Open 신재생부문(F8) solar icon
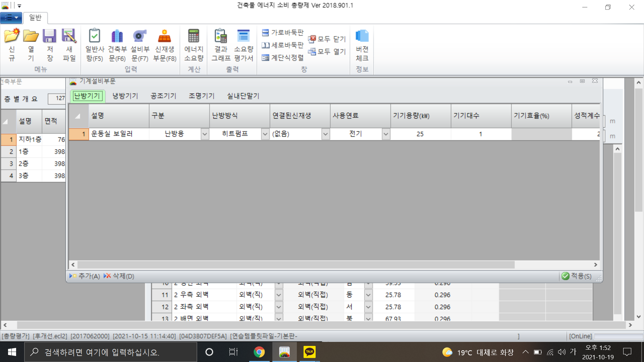This screenshot has width=644, height=362. [x=164, y=36]
